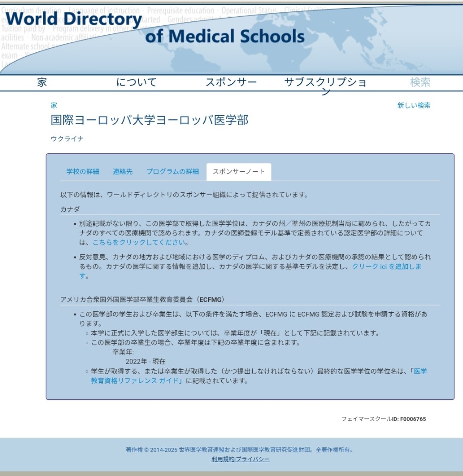Click the World Directory of Medical Schools logo
Image resolution: width=463 pixels, height=476 pixels.
coord(155,28)
